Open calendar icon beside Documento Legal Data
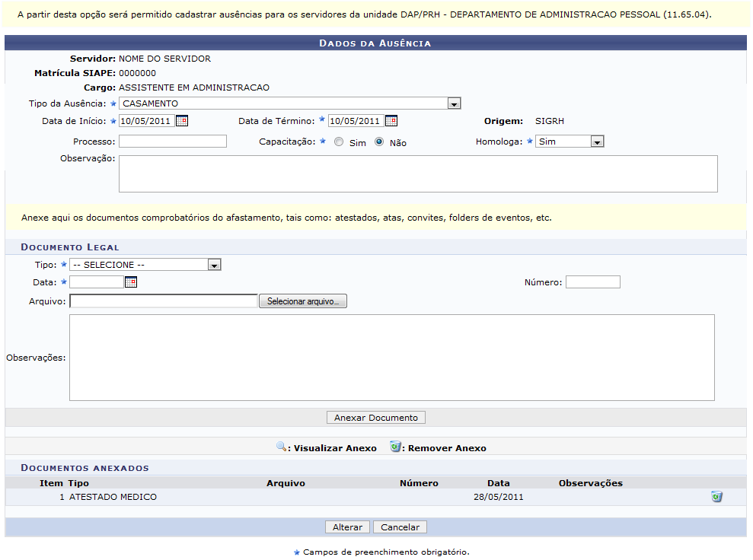Screen dimensions: 753x560 tap(131, 282)
